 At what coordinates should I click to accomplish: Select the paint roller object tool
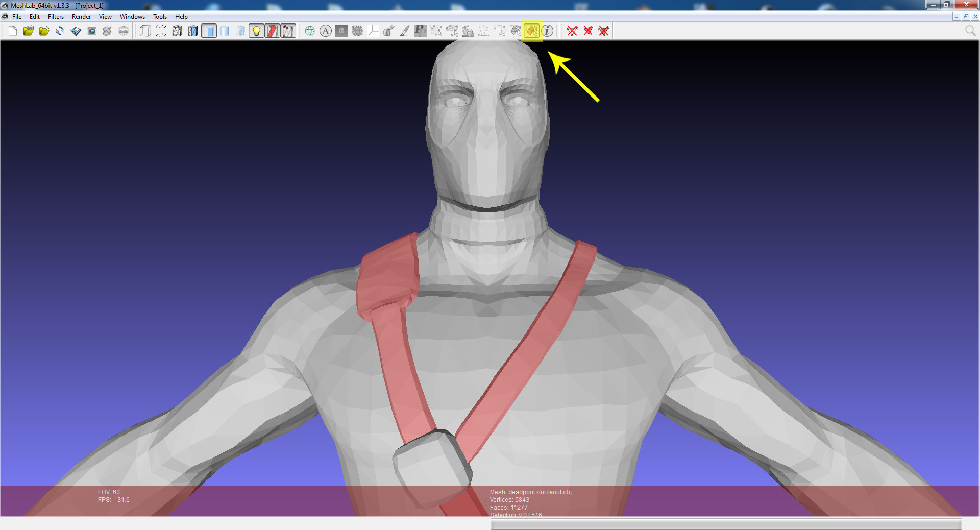(389, 31)
